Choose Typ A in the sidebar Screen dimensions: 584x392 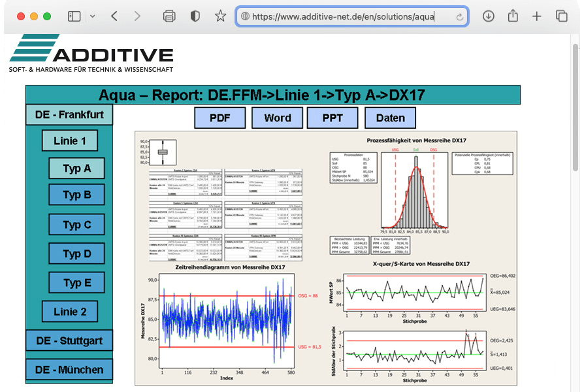coord(76,168)
